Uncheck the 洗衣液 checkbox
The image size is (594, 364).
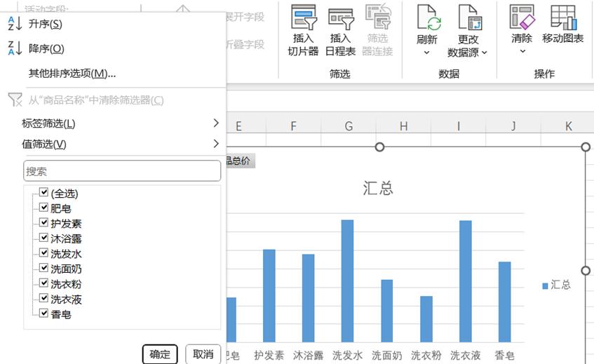44,299
